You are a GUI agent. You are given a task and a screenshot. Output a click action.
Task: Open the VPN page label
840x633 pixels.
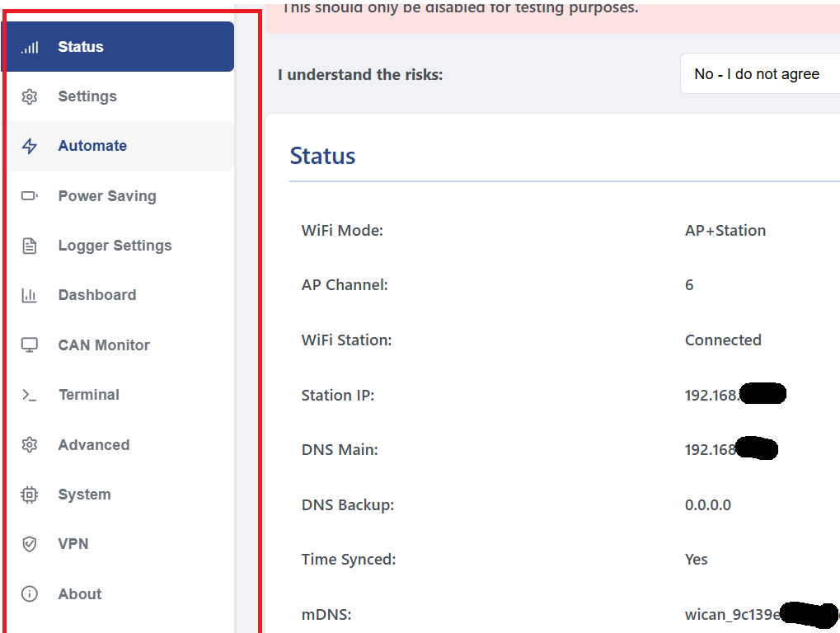coord(73,544)
